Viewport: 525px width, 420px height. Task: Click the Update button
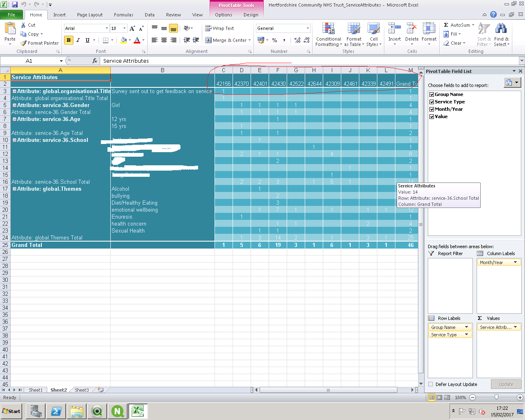(x=506, y=384)
